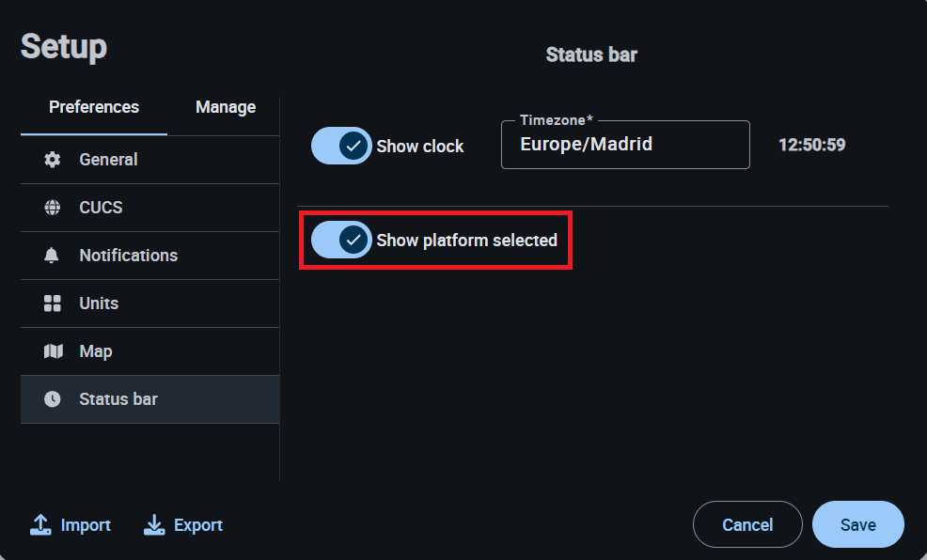
Task: Open Notifications settings section
Action: (x=128, y=256)
